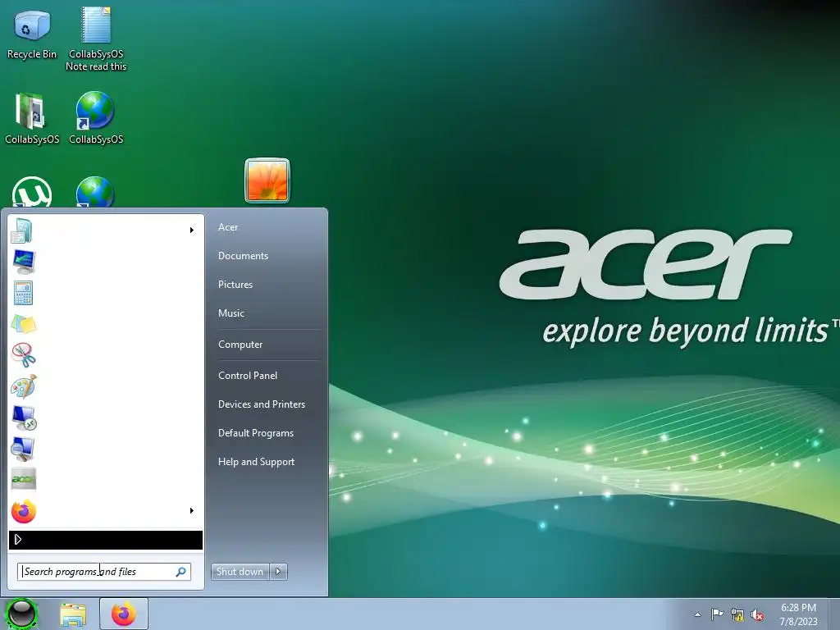840x630 pixels.
Task: Click the Start orb button
Action: 21,614
